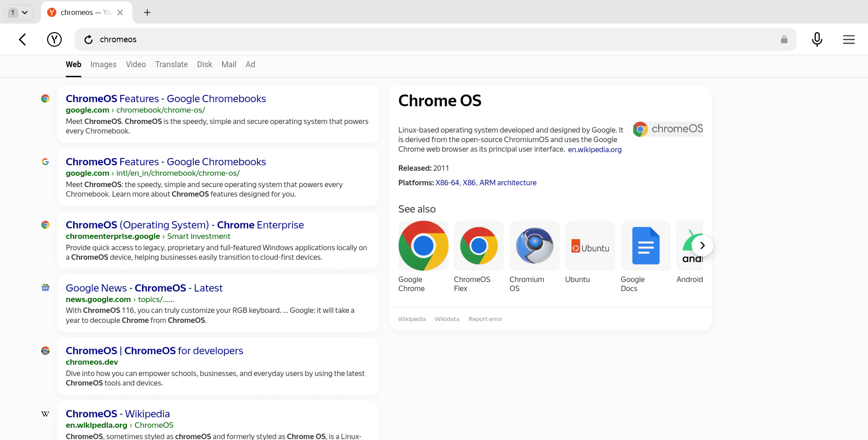Click the ARM architecture platform link
This screenshot has width=868, height=440.
point(508,183)
